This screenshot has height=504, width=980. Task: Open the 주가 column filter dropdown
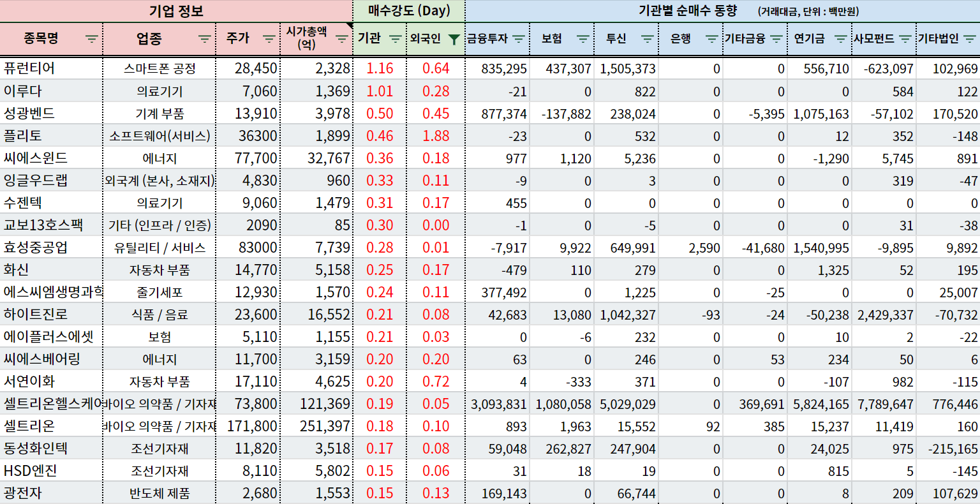click(x=269, y=39)
